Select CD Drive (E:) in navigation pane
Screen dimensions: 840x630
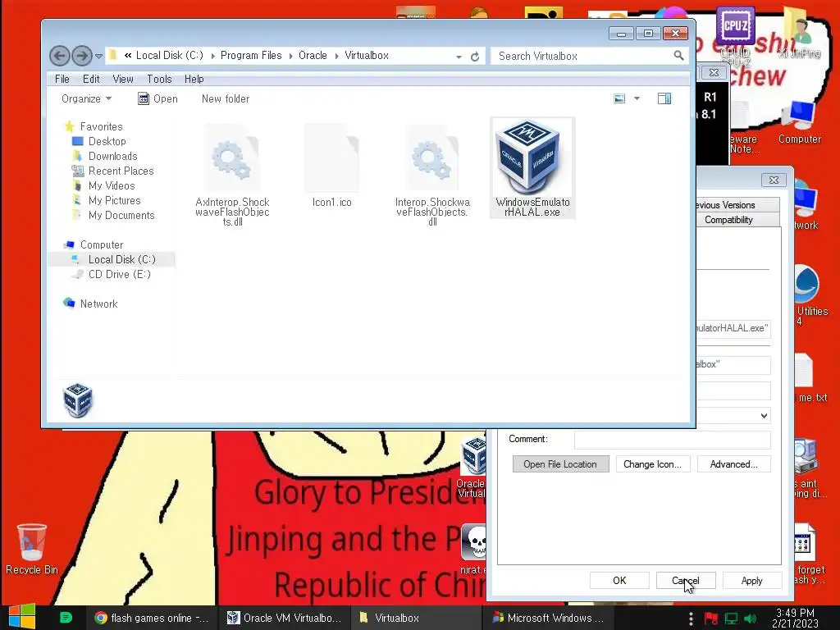click(x=120, y=274)
